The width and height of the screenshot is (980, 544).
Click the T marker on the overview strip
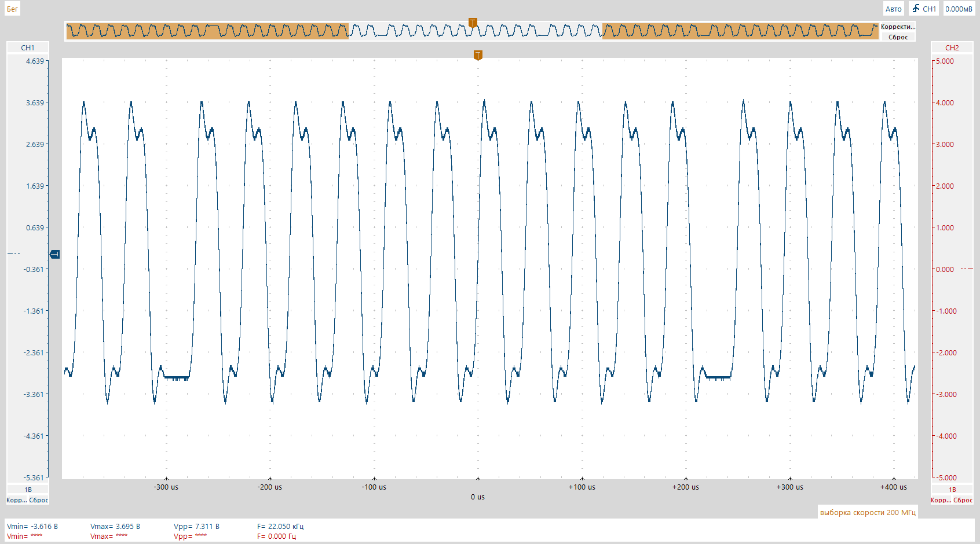tap(473, 23)
